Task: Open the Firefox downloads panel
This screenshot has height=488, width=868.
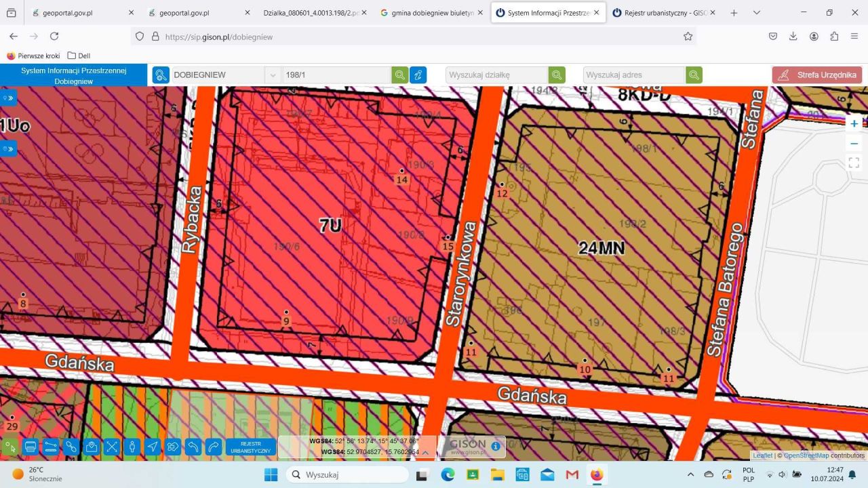Action: coord(793,37)
